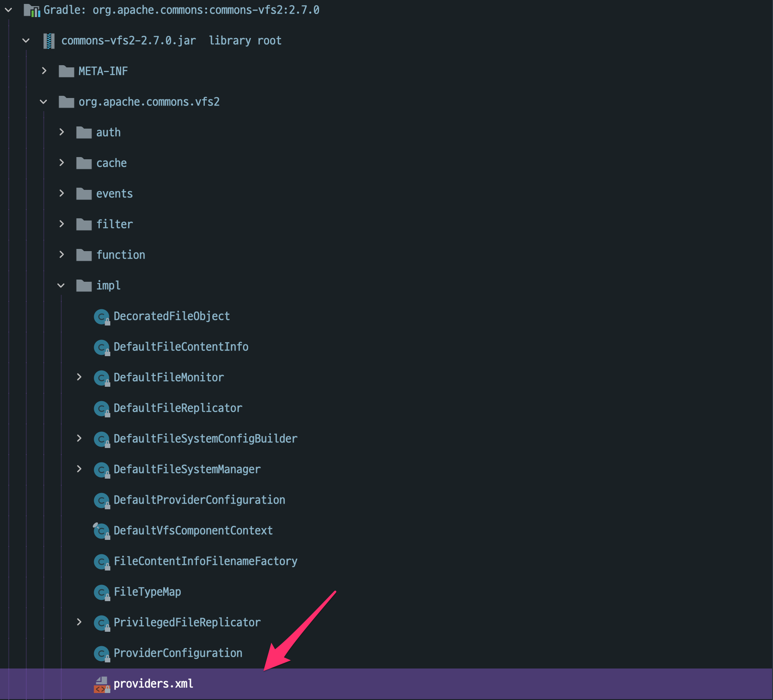Select the DefaultFileSystemManager class name
The image size is (773, 700).
coord(187,469)
